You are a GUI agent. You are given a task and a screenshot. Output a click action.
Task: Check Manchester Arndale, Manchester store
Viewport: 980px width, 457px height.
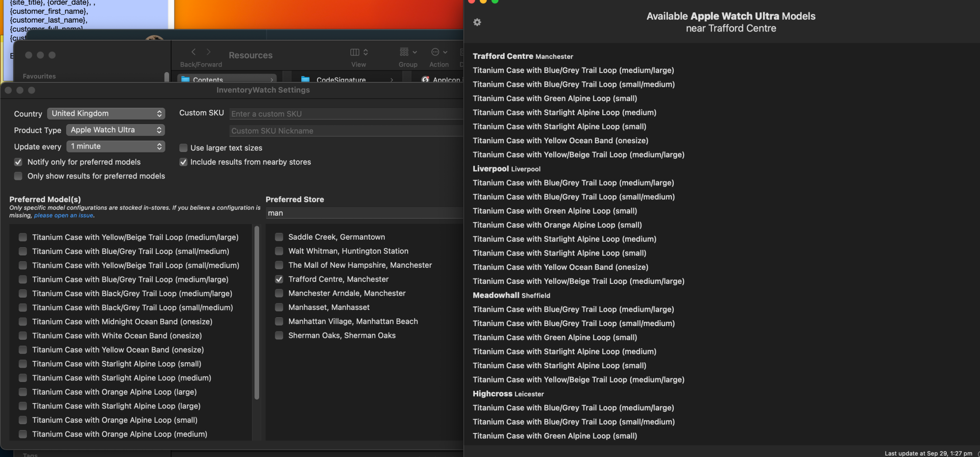pyautogui.click(x=279, y=293)
